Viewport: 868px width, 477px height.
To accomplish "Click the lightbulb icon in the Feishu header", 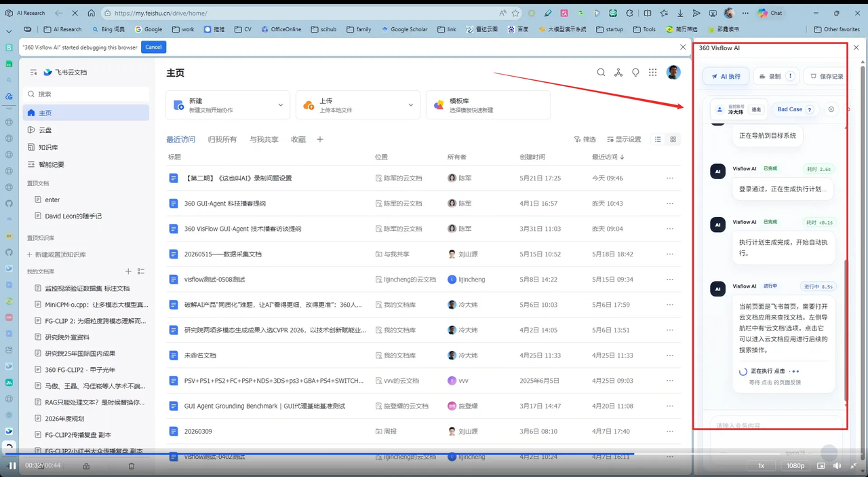I will (x=635, y=73).
